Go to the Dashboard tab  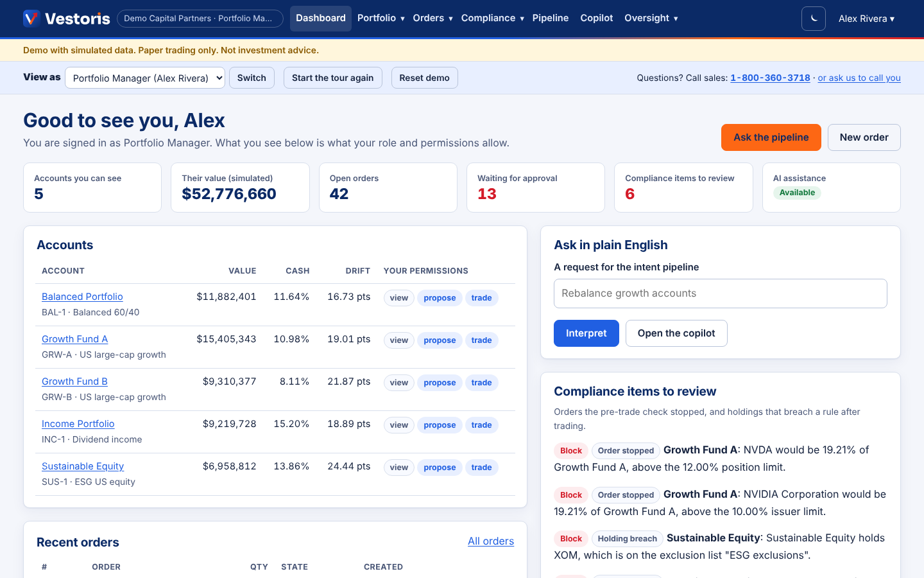pyautogui.click(x=321, y=18)
